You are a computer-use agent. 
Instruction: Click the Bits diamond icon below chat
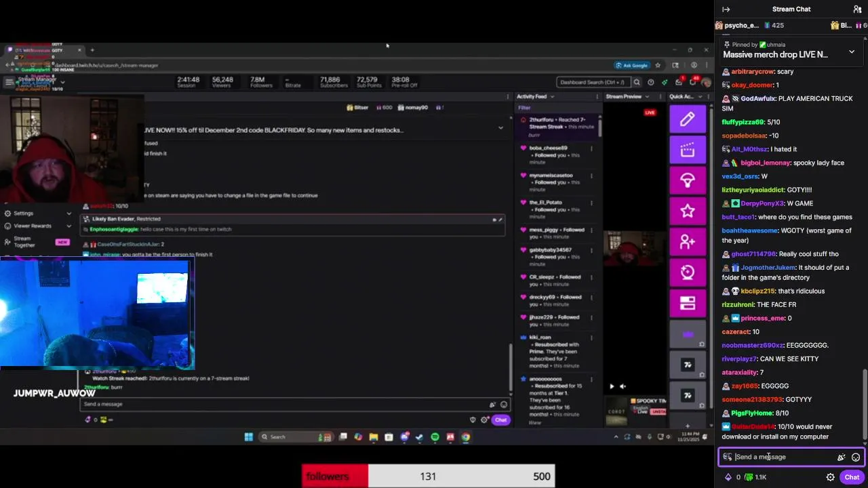pyautogui.click(x=728, y=477)
